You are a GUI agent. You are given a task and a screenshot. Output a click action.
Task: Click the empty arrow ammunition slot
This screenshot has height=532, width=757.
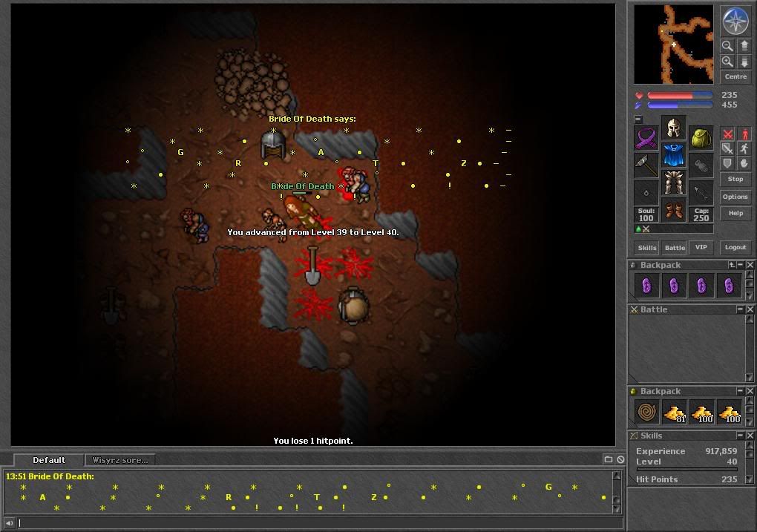click(701, 193)
